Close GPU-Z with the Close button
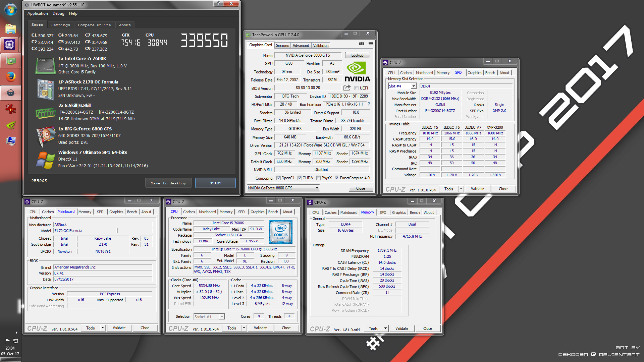 pos(361,188)
